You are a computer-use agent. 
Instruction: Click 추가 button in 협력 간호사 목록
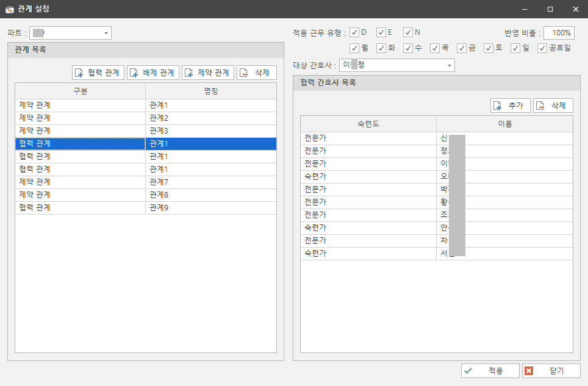coord(510,105)
